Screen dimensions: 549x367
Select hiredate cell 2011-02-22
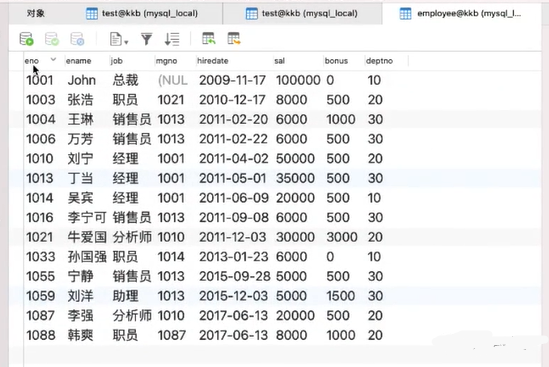[x=234, y=139]
